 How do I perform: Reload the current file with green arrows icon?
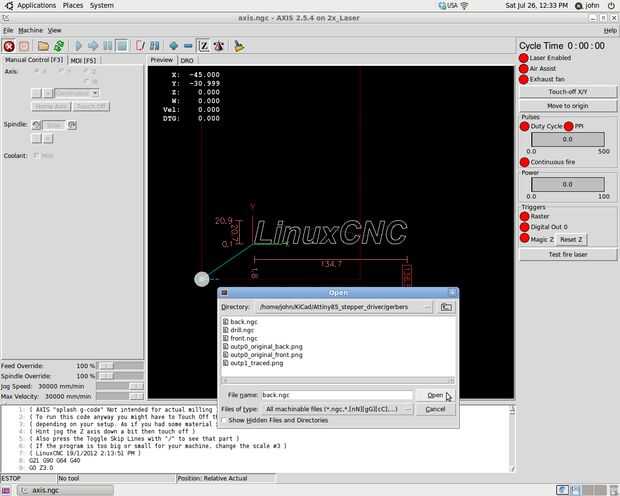(x=59, y=46)
